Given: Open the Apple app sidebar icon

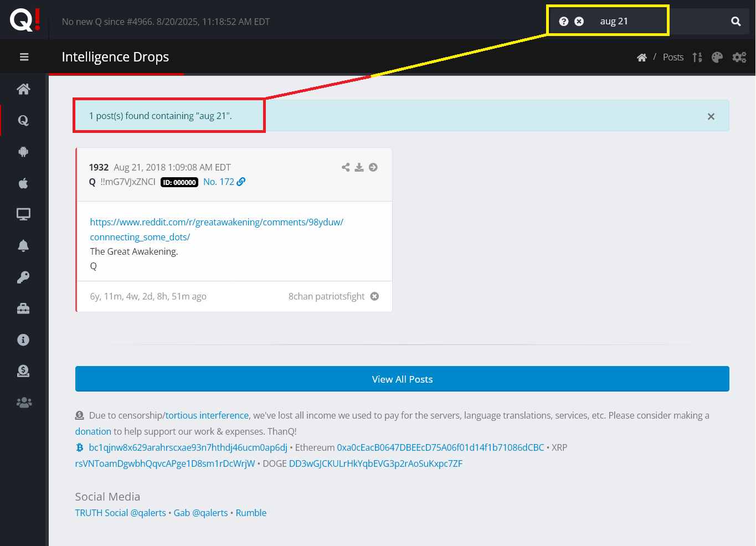Looking at the screenshot, I should [x=23, y=183].
